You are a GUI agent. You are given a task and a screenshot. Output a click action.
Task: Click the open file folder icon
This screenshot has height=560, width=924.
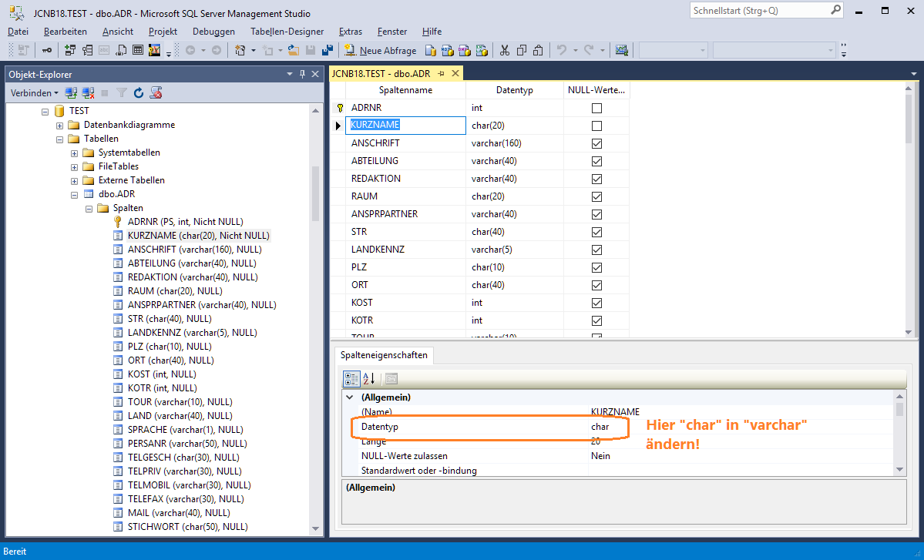click(292, 50)
